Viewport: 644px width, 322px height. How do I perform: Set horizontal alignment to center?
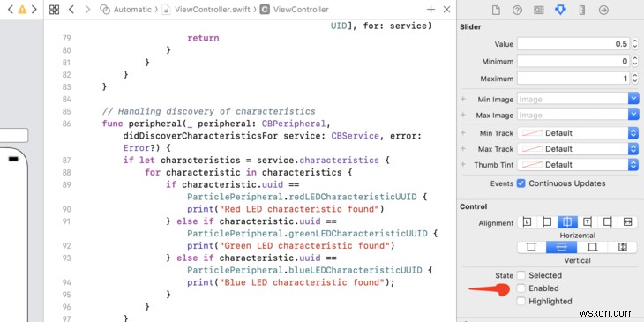point(567,222)
